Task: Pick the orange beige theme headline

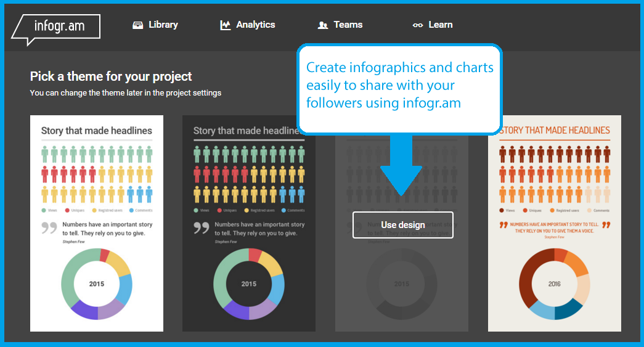Action: pyautogui.click(x=556, y=130)
